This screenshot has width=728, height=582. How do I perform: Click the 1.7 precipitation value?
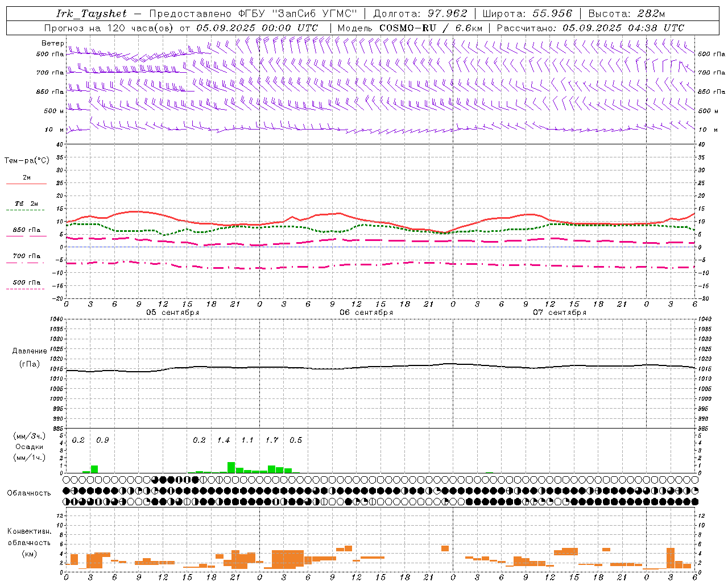pyautogui.click(x=272, y=440)
